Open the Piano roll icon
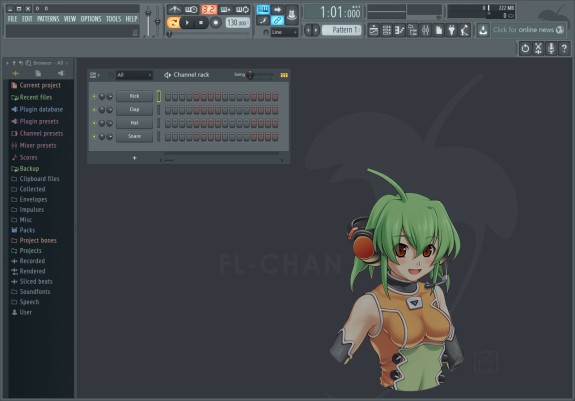Viewport: 575px width, 401px height. click(x=399, y=30)
